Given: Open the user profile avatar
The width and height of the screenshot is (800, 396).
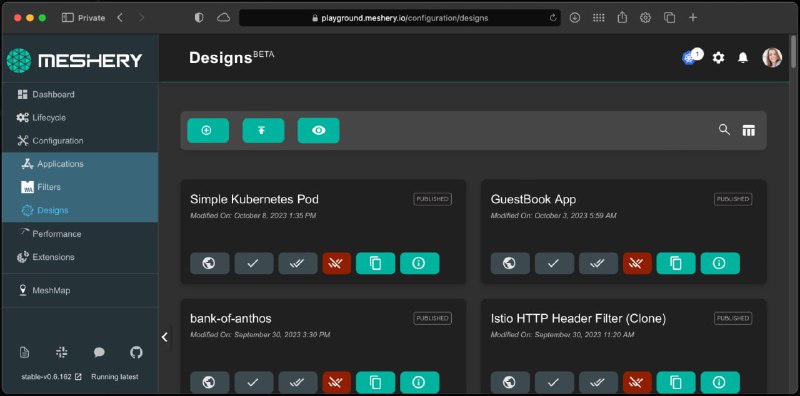Looking at the screenshot, I should [x=772, y=58].
